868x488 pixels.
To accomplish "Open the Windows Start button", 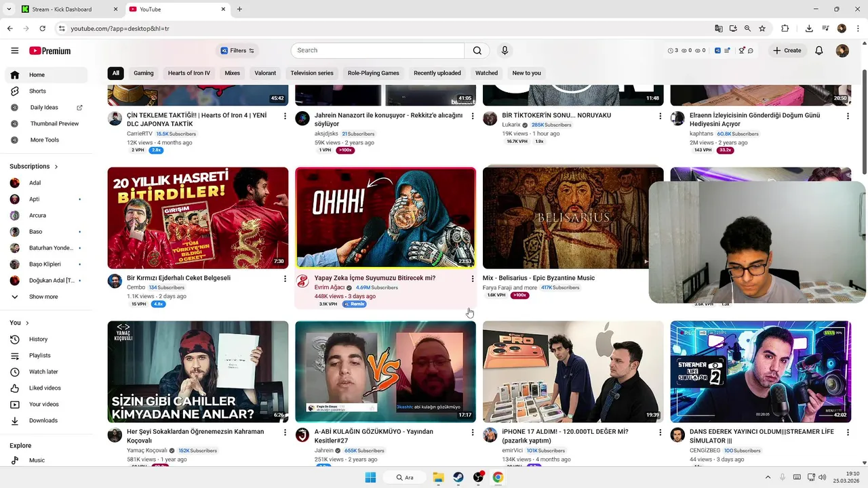I will (370, 477).
